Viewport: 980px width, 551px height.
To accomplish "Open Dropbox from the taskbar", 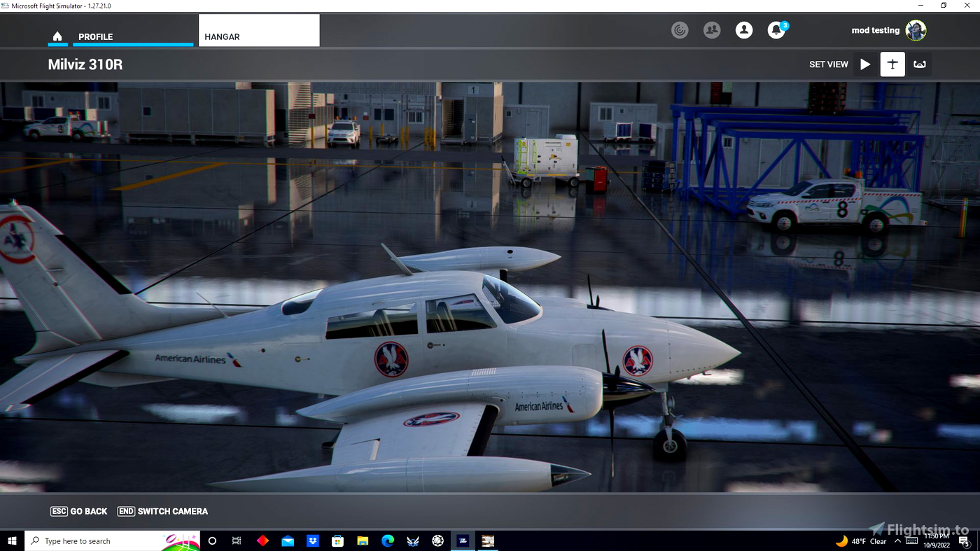I will point(313,541).
